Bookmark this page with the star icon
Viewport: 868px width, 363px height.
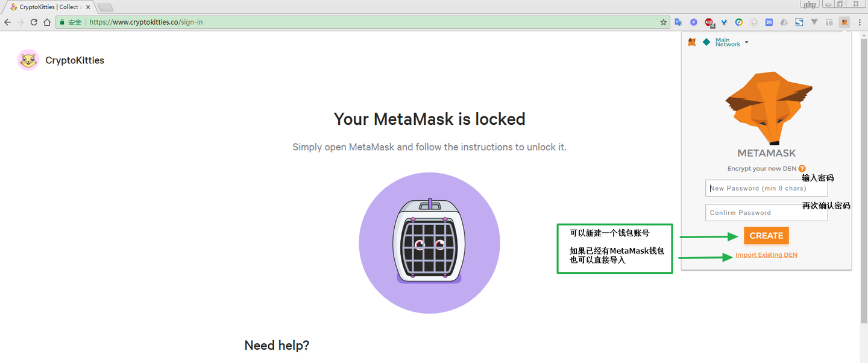point(664,22)
